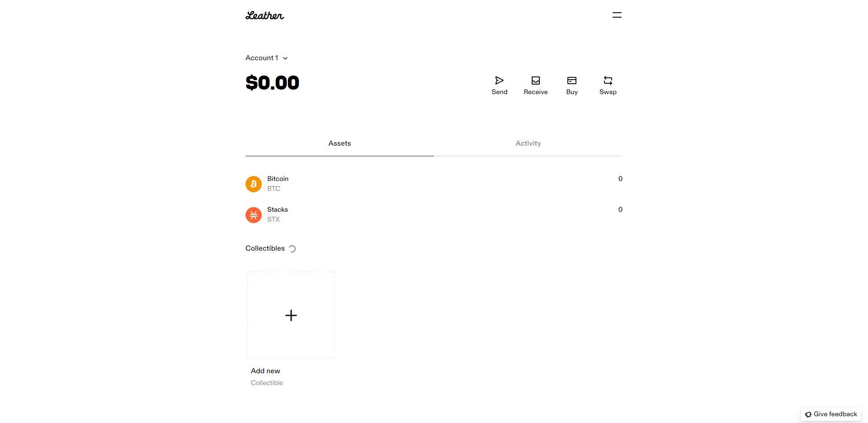Open the hamburger menu
The image size is (868, 423).
click(617, 15)
